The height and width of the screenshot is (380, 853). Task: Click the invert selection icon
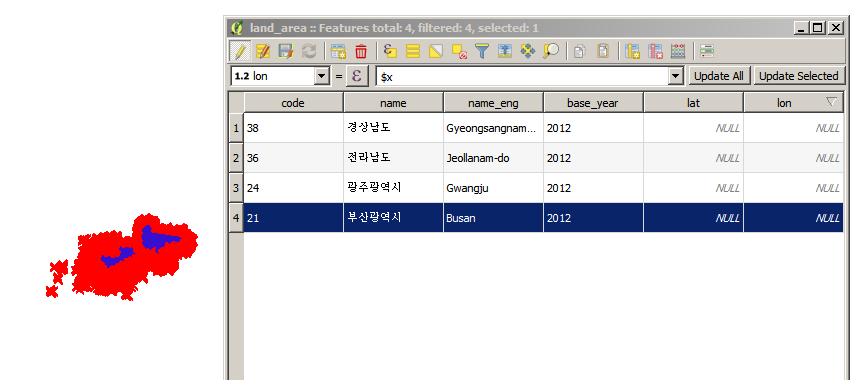tap(436, 51)
